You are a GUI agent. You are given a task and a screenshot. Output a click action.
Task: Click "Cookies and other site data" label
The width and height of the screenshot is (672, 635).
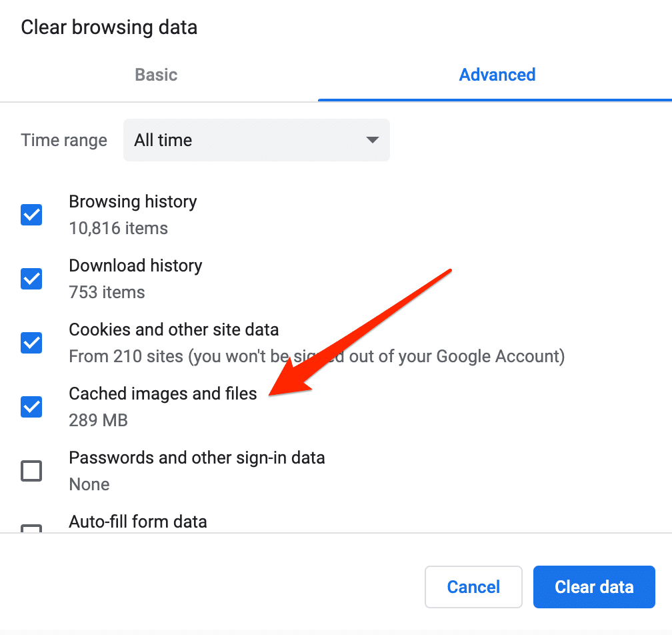tap(173, 330)
